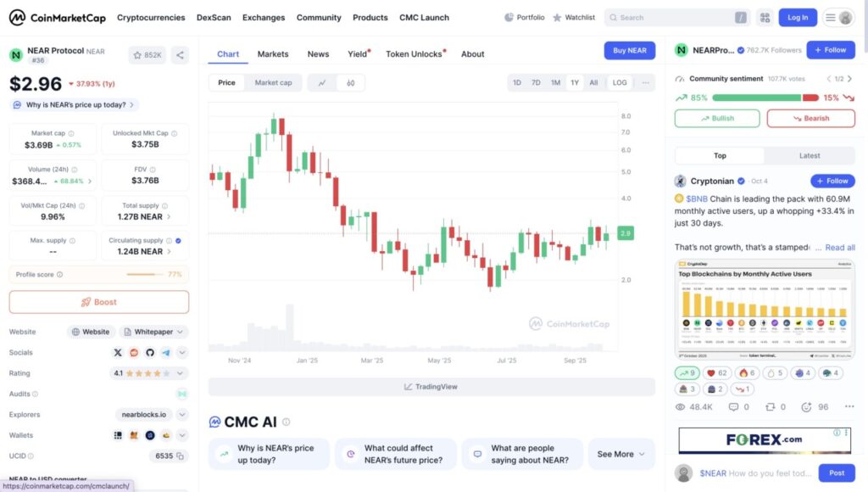Click the Buy NEAR button

[x=629, y=50]
